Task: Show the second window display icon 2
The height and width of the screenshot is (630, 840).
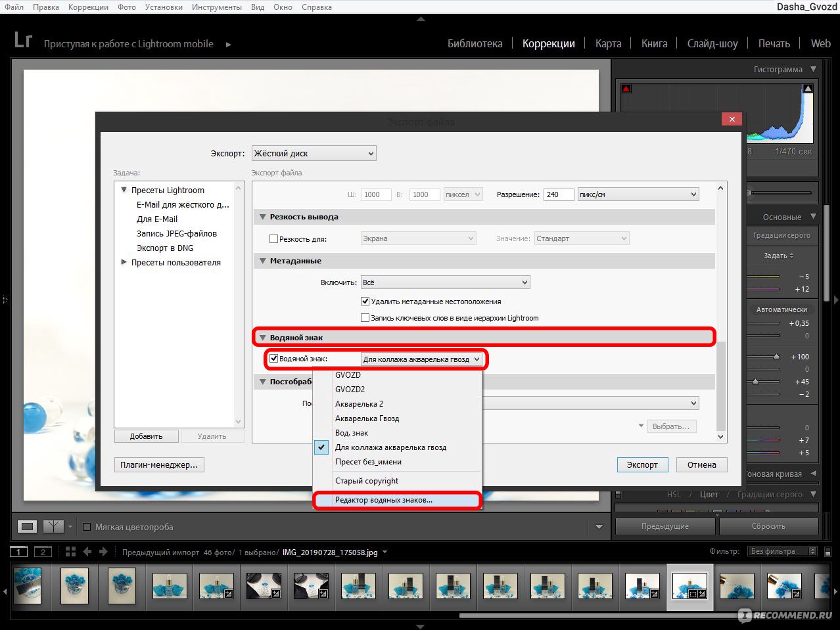Action: point(43,552)
